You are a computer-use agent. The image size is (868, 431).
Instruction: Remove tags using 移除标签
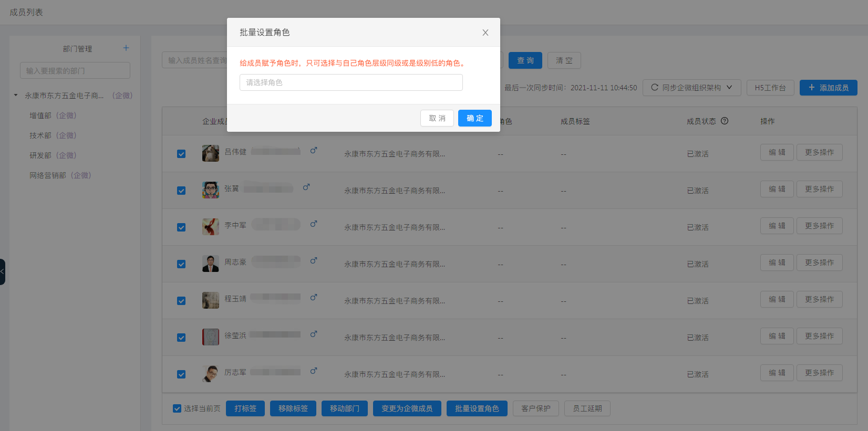pyautogui.click(x=293, y=408)
